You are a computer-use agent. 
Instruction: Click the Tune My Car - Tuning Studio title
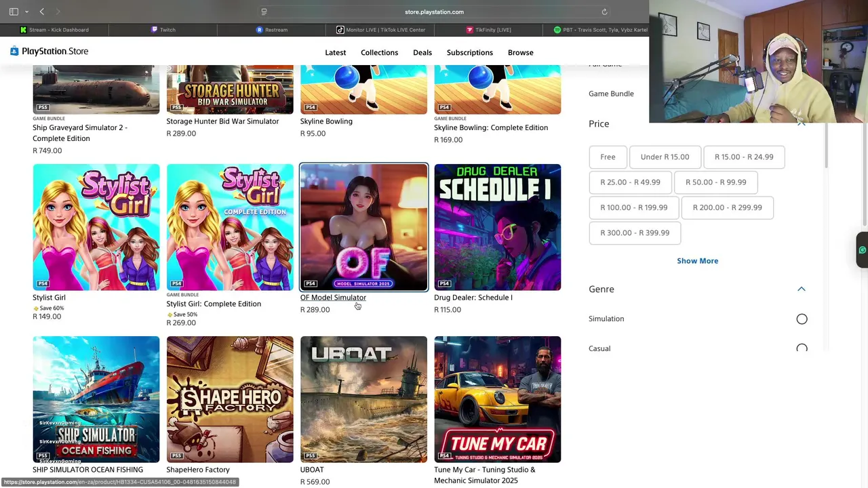point(485,475)
